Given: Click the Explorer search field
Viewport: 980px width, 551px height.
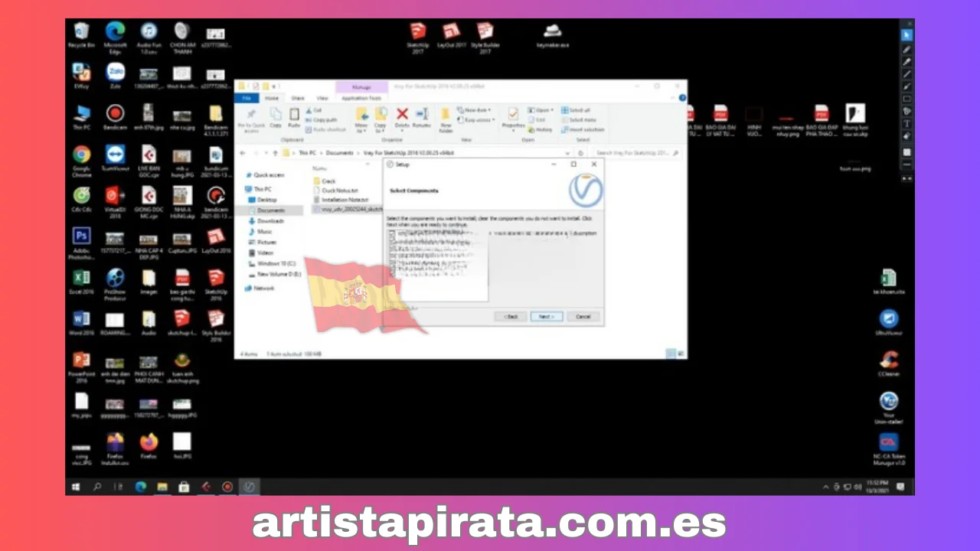Looking at the screenshot, I should pos(638,153).
